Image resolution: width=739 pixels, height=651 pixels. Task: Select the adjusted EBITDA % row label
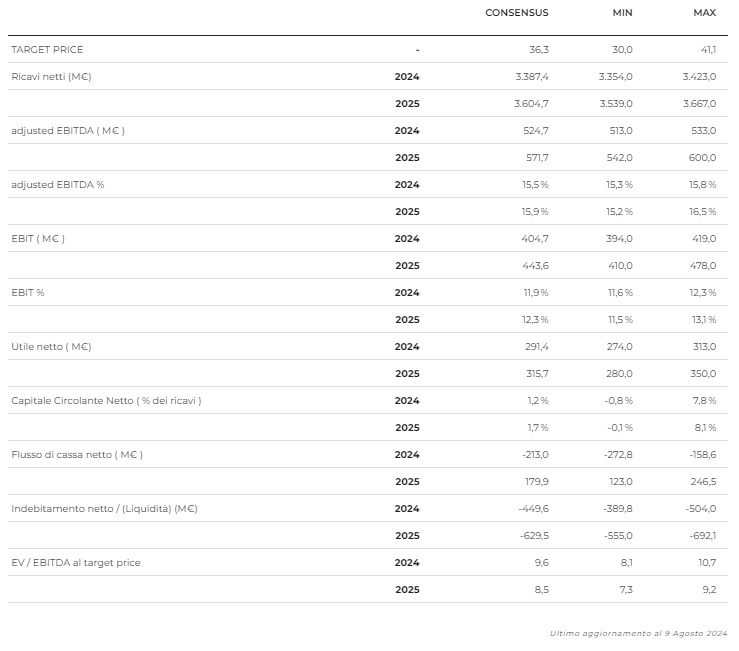pyautogui.click(x=58, y=184)
